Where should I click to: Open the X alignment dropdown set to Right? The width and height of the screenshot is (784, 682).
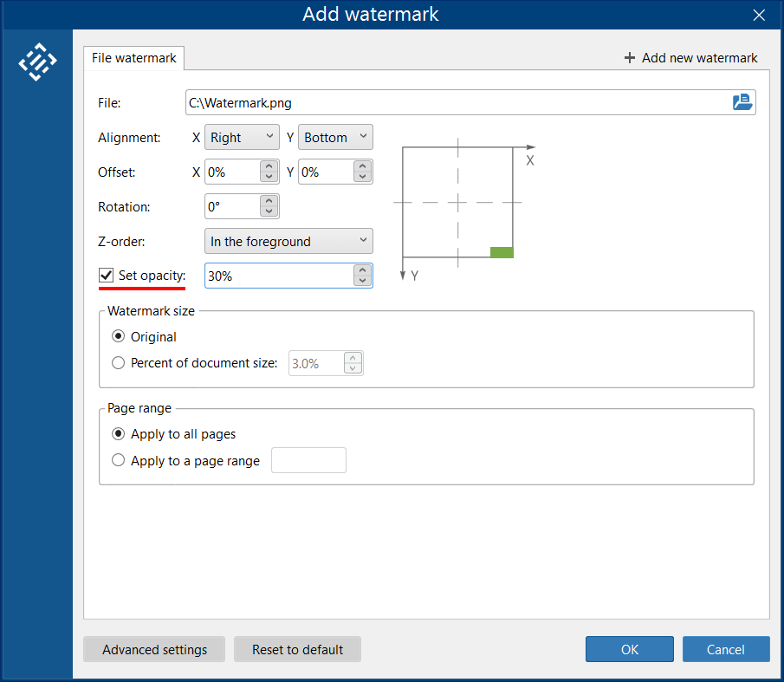[x=242, y=137]
